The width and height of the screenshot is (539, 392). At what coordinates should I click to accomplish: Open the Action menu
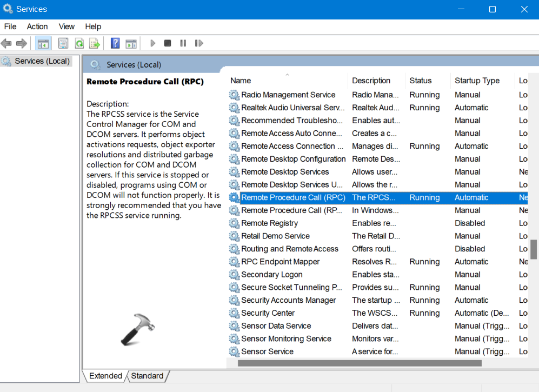coord(37,26)
